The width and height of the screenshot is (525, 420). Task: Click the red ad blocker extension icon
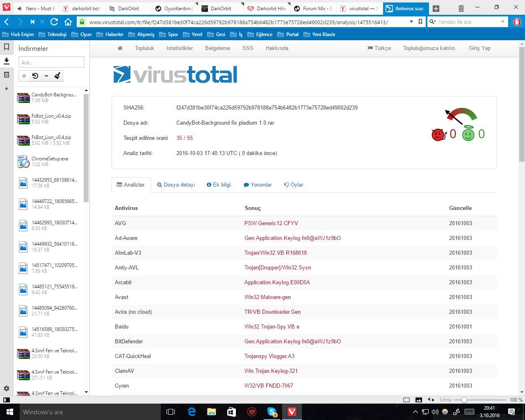click(x=517, y=22)
